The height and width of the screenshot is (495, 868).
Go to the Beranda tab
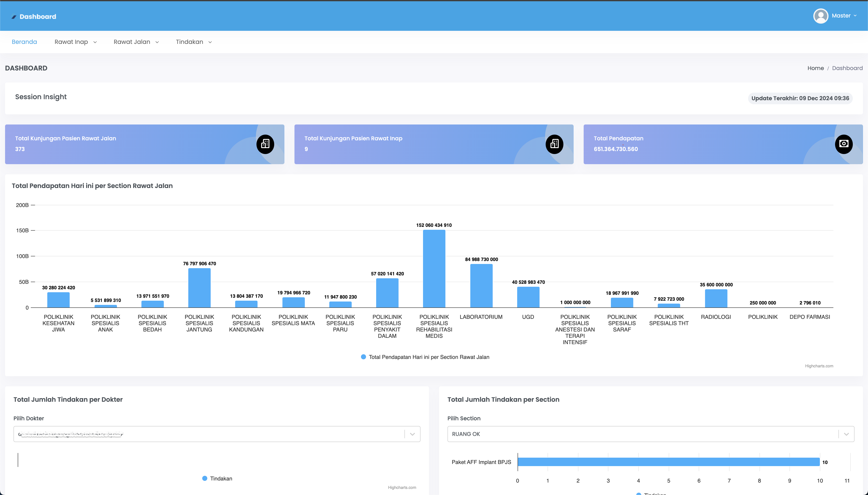(x=24, y=42)
